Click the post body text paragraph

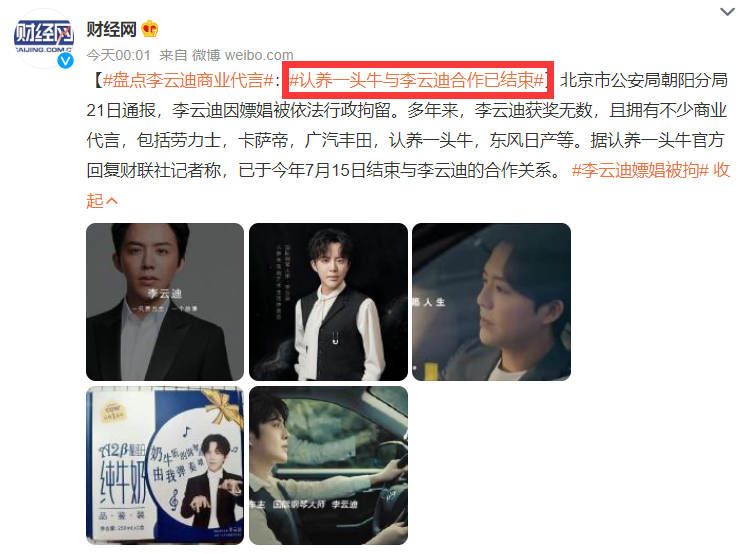point(408,140)
